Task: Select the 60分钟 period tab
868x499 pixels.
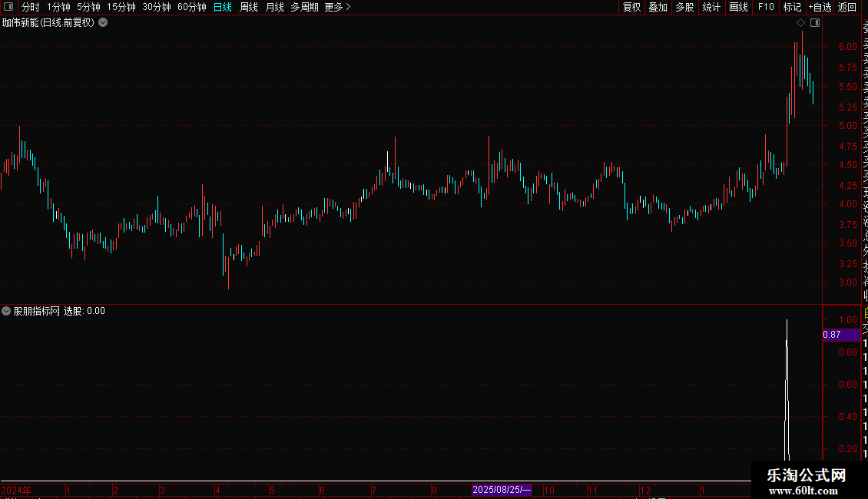Action: tap(192, 7)
